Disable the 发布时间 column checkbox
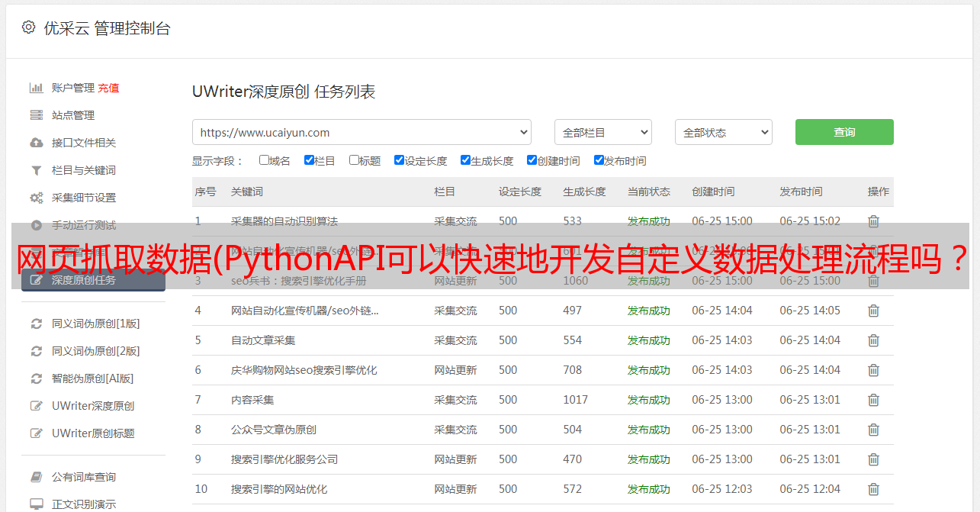980x512 pixels. click(x=599, y=160)
